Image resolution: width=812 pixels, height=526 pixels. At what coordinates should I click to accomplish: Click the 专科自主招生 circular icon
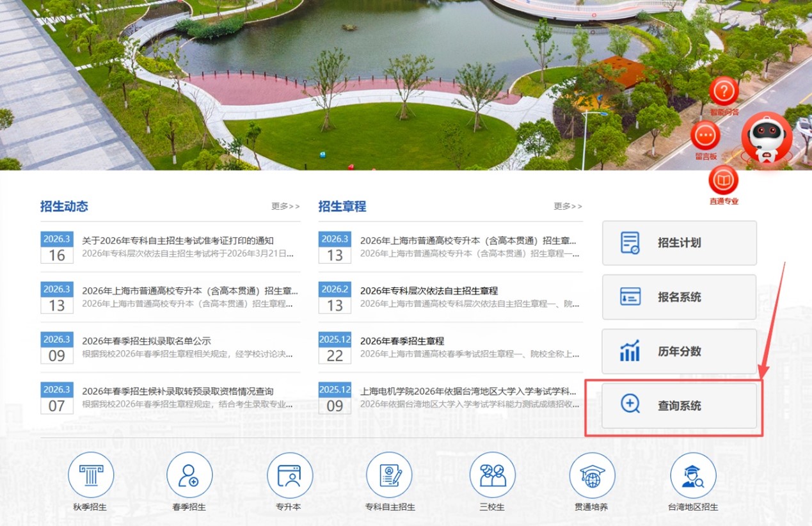point(390,475)
